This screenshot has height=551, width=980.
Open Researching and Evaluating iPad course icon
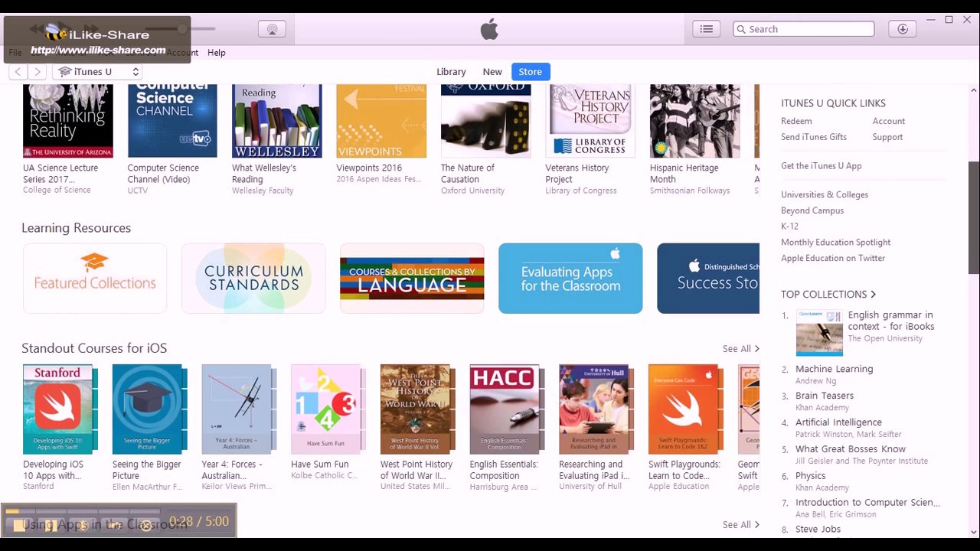pos(596,409)
